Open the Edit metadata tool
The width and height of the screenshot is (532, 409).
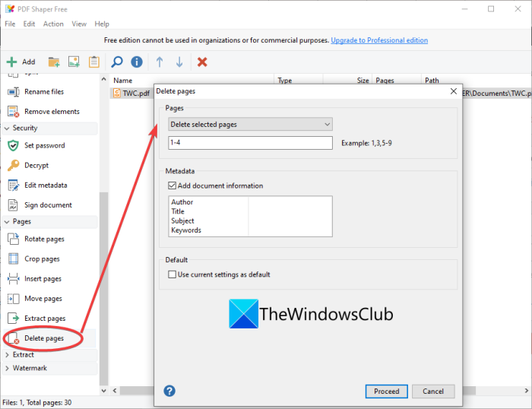[46, 185]
